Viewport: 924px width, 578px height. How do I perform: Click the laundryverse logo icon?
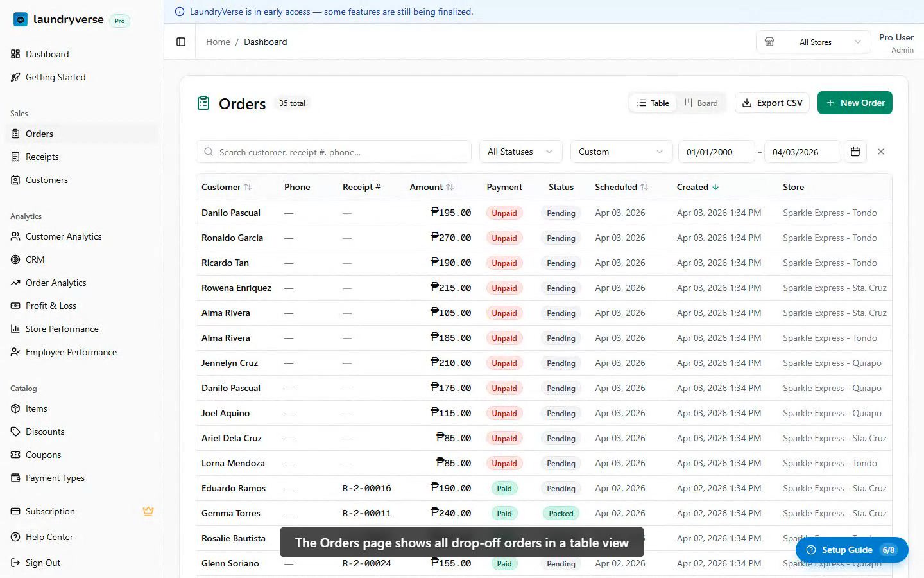point(19,19)
